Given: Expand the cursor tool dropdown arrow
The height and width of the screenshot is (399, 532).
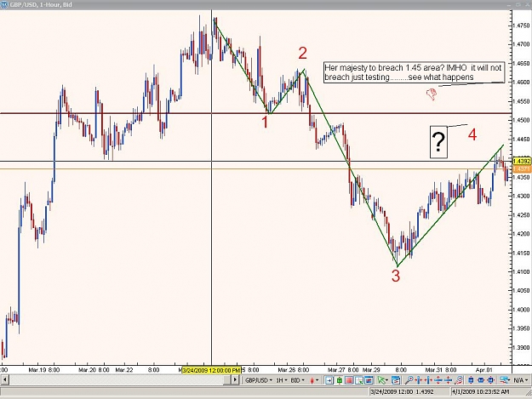Looking at the screenshot, I should point(387,380).
